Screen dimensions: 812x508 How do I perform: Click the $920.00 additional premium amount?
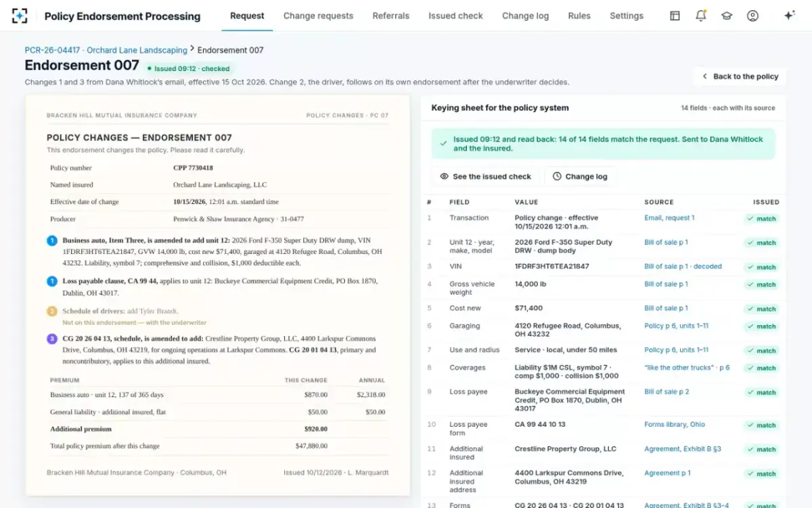coord(315,429)
